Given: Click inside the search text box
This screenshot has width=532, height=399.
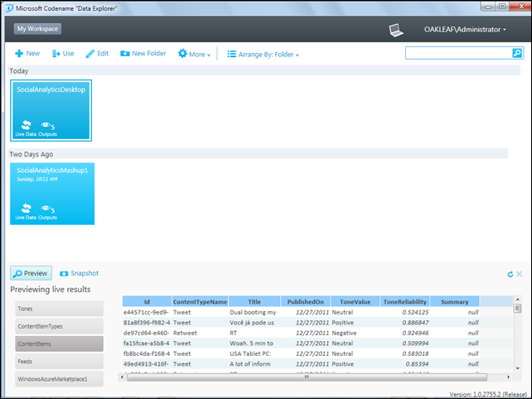Looking at the screenshot, I should [457, 53].
